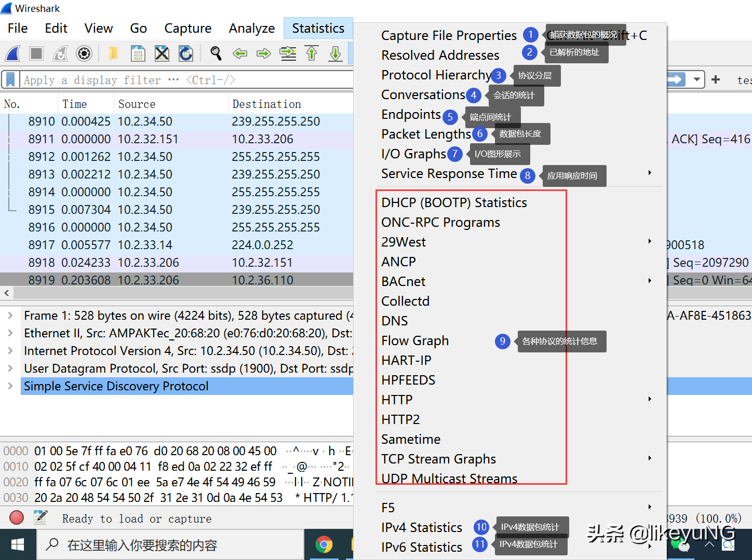This screenshot has width=752, height=560.
Task: Open I/O Graphs
Action: click(x=413, y=154)
